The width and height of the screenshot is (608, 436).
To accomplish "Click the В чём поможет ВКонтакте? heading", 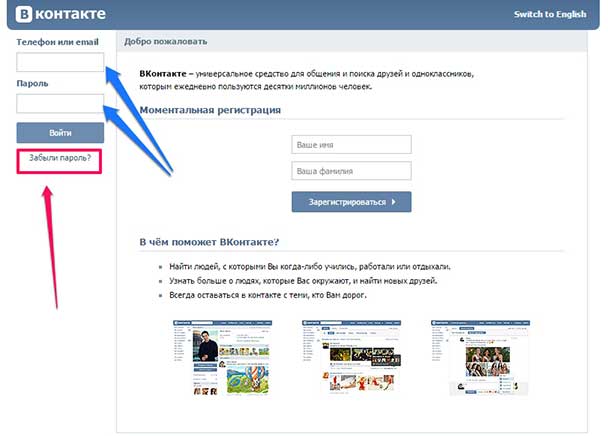I will click(x=209, y=242).
